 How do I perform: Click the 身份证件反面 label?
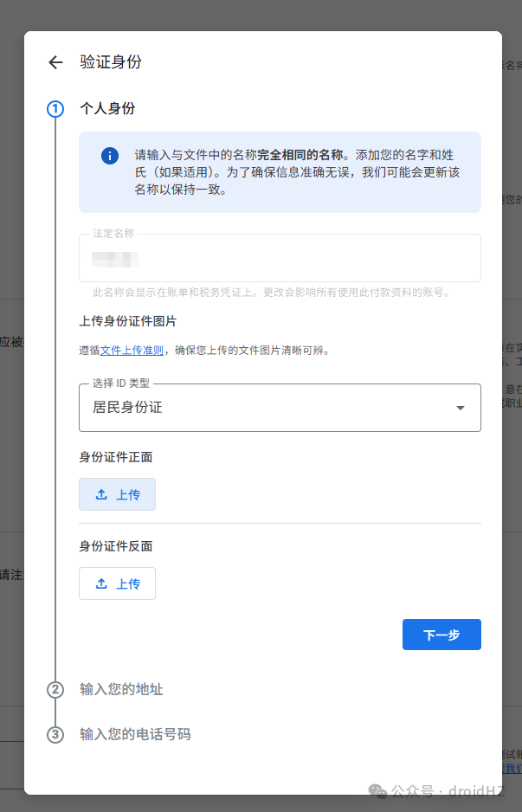point(115,546)
